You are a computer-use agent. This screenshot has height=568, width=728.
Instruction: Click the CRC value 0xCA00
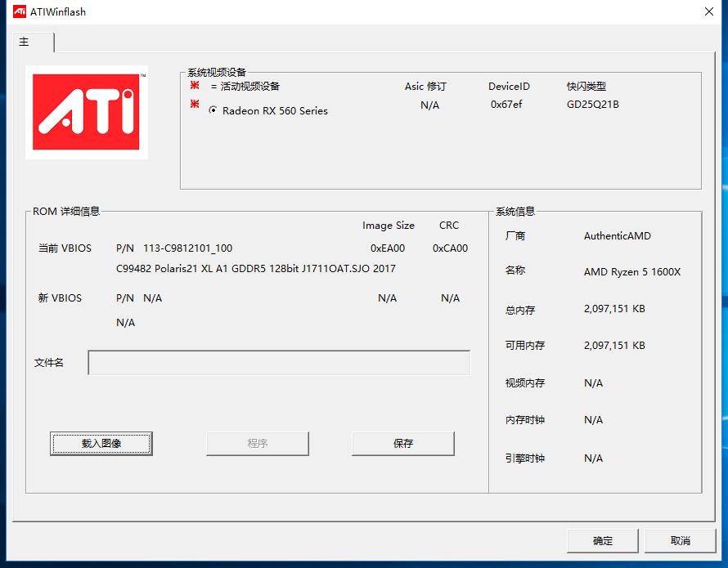(450, 248)
